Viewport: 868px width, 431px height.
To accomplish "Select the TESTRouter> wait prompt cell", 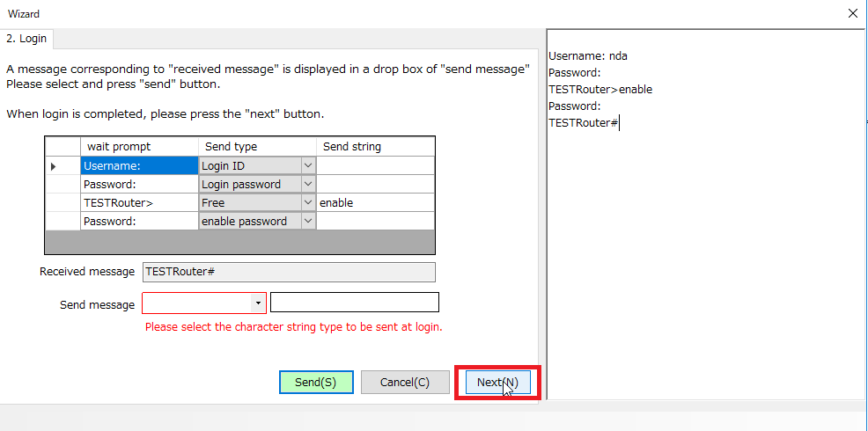I will [139, 202].
